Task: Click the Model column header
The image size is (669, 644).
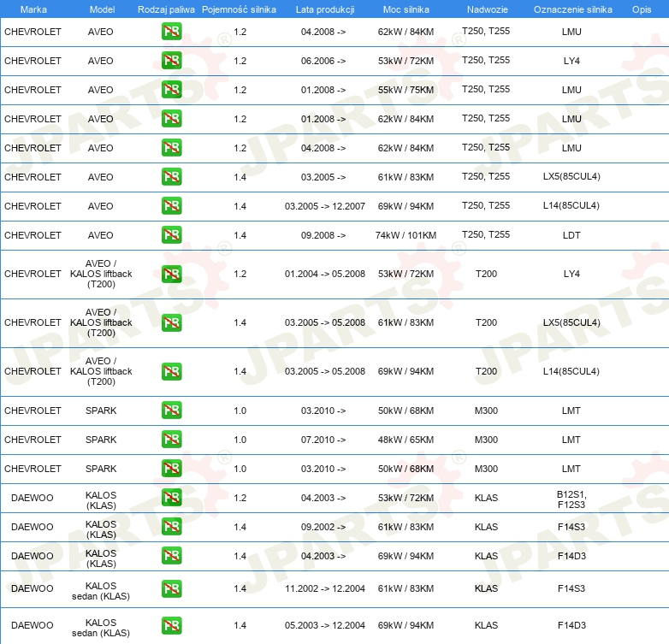Action: click(x=102, y=9)
